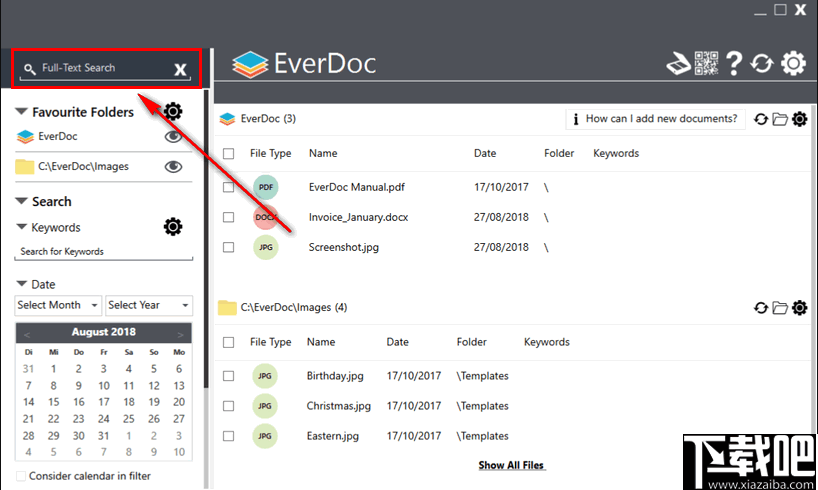
Task: Check the Christmas.jpg checkbox
Action: (228, 406)
